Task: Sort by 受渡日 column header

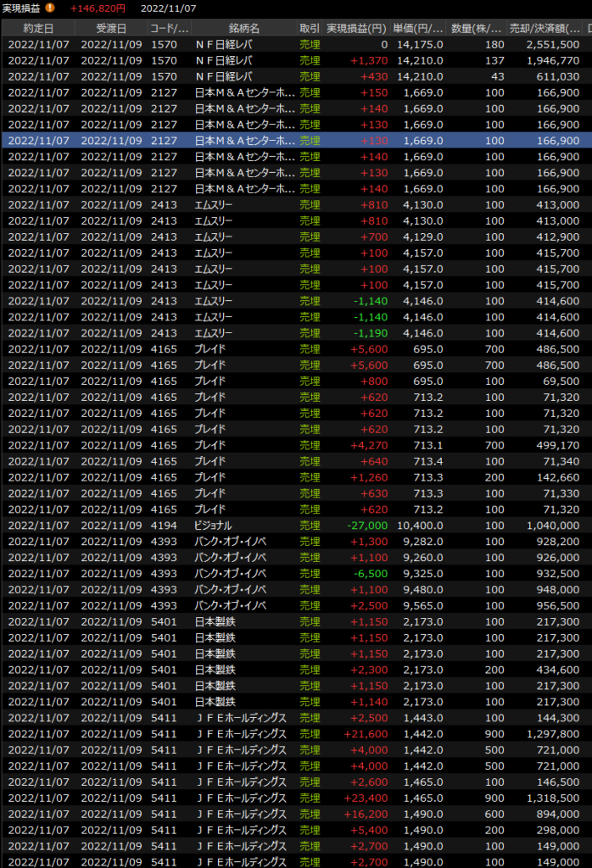Action: 111,28
